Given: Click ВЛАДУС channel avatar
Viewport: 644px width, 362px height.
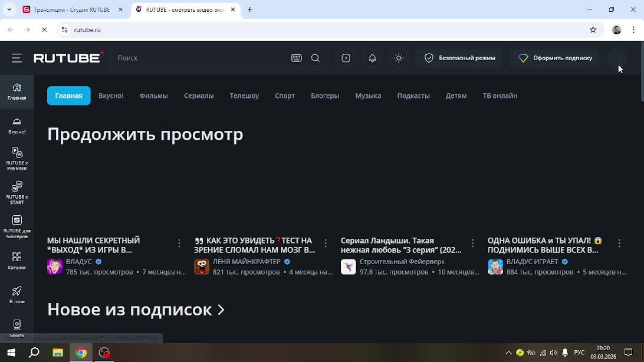Looking at the screenshot, I should pyautogui.click(x=55, y=266).
